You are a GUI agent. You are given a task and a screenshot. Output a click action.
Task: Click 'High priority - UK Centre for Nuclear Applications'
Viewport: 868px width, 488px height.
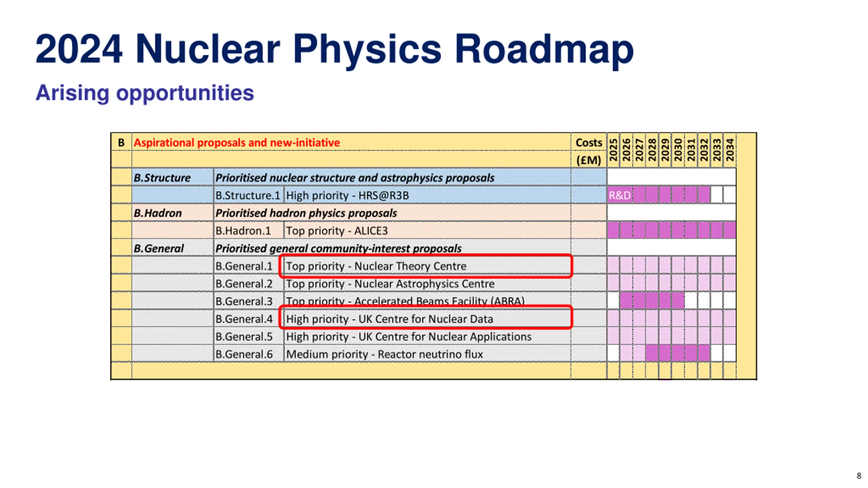coord(409,337)
